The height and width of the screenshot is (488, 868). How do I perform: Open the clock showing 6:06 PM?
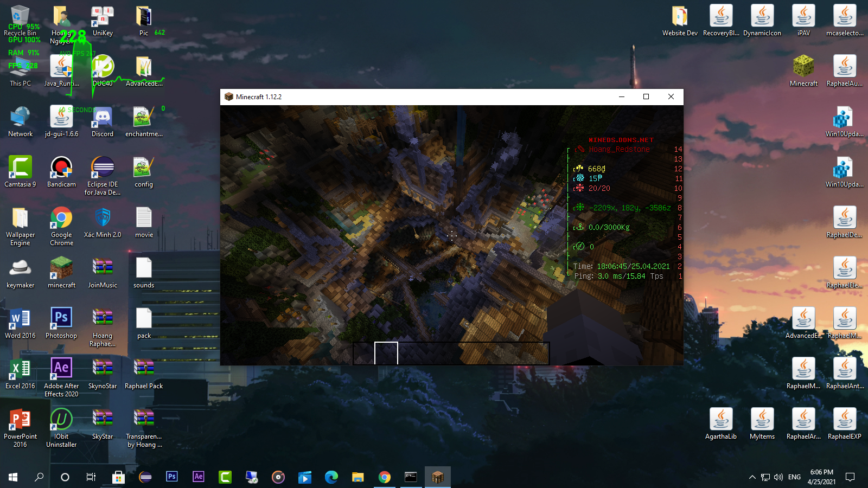click(x=821, y=477)
